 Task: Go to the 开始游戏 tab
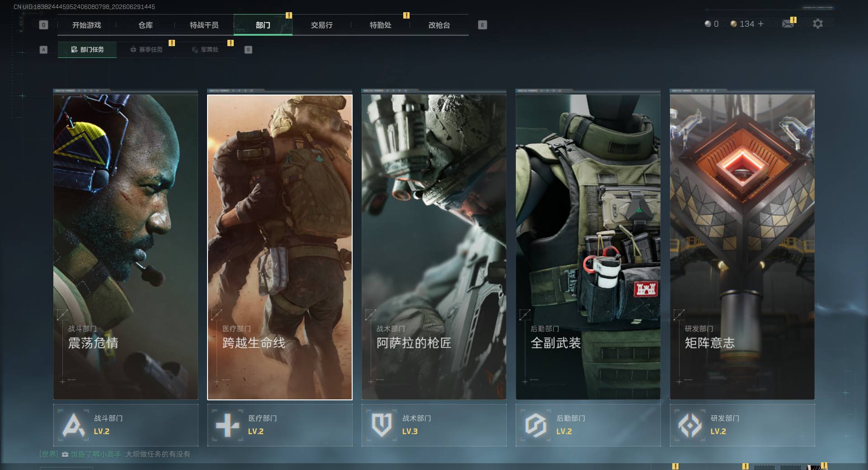point(87,25)
